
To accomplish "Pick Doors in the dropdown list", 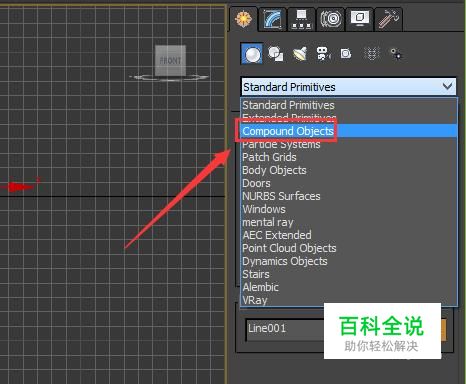I will (x=349, y=183).
